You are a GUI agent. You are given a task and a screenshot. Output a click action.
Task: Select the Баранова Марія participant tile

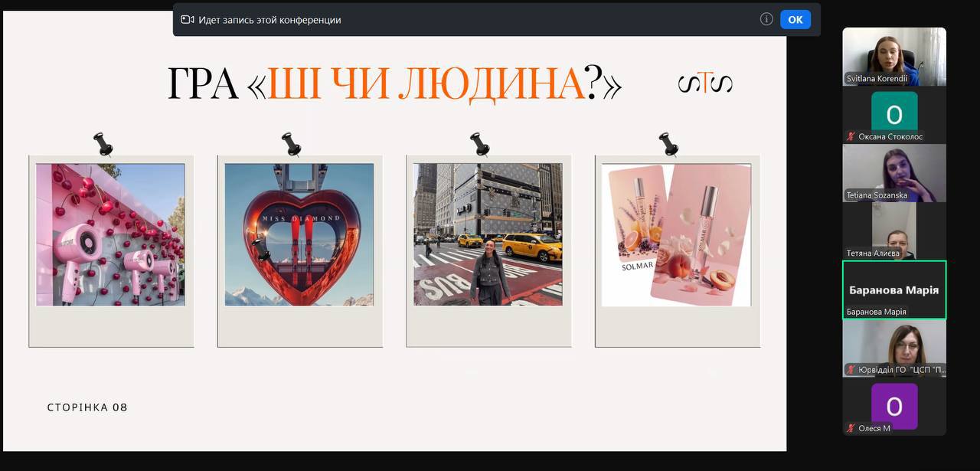point(894,289)
